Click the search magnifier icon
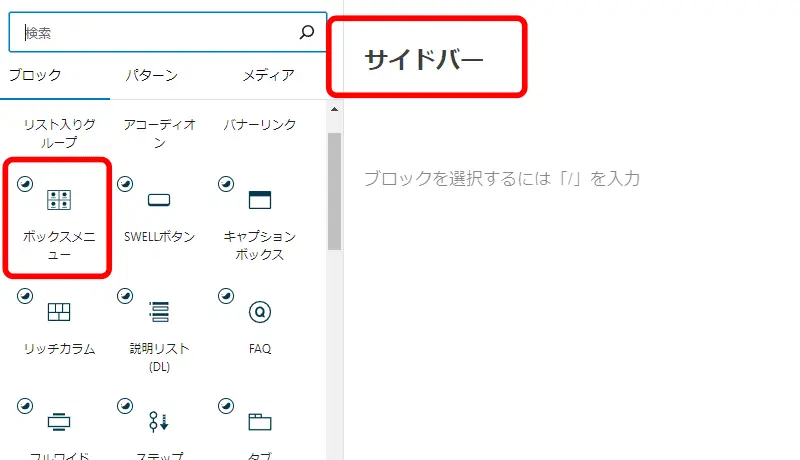 point(307,32)
